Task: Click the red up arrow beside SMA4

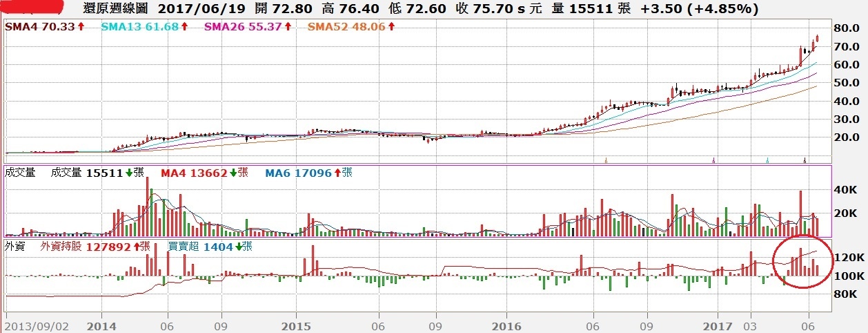Action: pyautogui.click(x=81, y=27)
